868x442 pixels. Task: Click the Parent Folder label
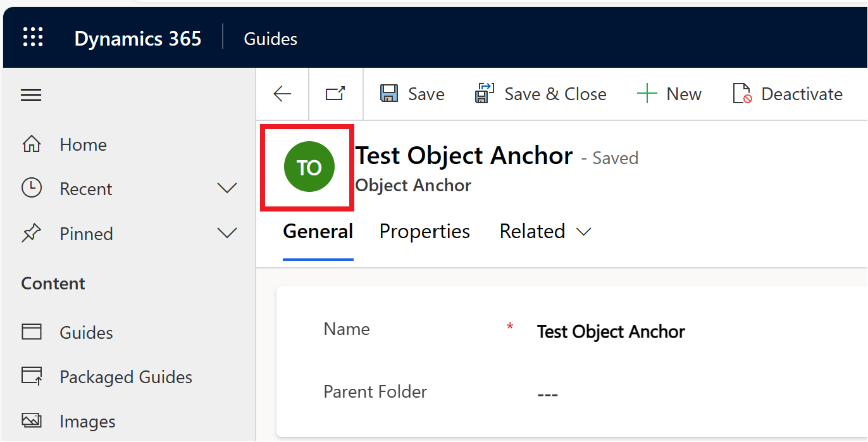[x=375, y=392]
